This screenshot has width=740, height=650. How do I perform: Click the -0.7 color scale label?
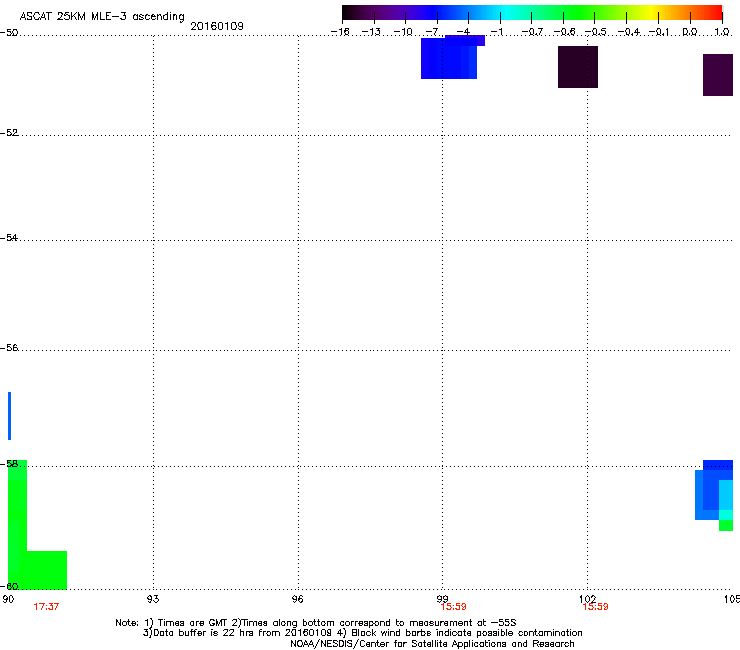pyautogui.click(x=532, y=32)
